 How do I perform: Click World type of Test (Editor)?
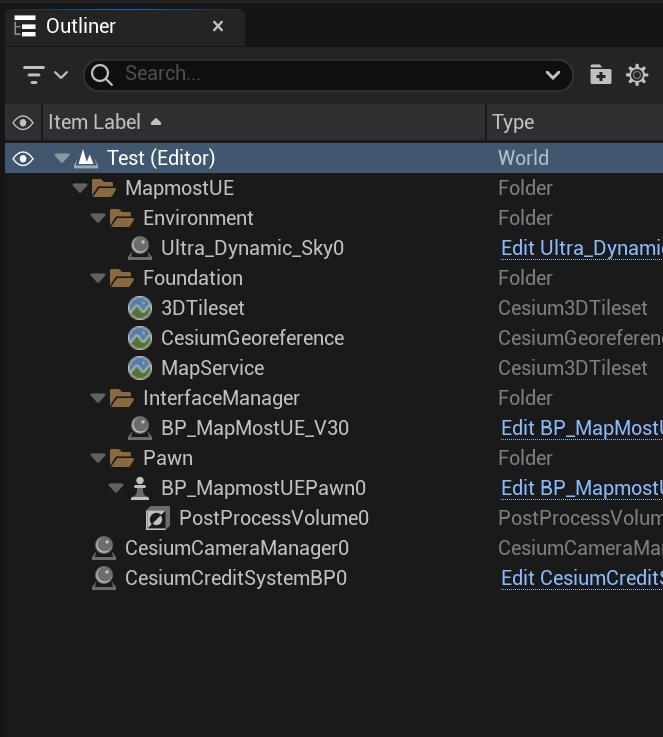523,158
